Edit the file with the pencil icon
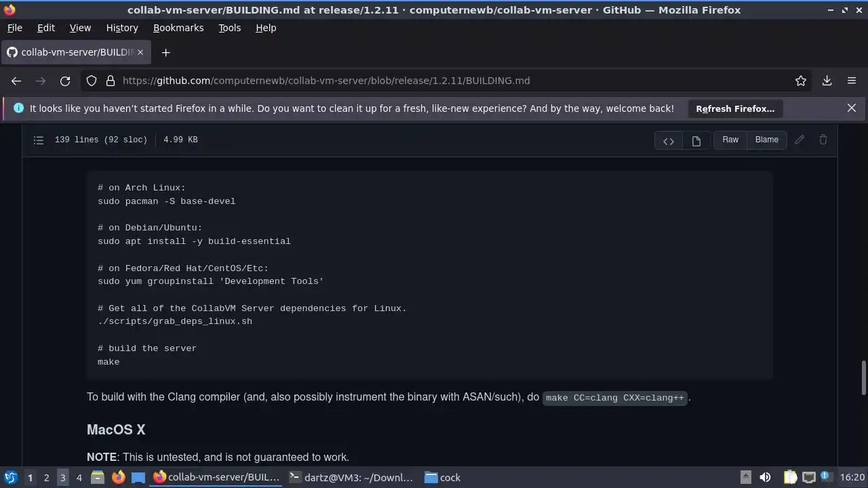This screenshot has width=868, height=488. pyautogui.click(x=800, y=140)
